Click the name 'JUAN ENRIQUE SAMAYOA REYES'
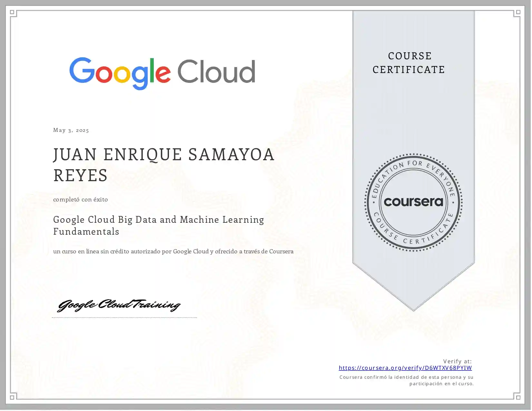Viewport: 532px width, 411px height. click(164, 165)
